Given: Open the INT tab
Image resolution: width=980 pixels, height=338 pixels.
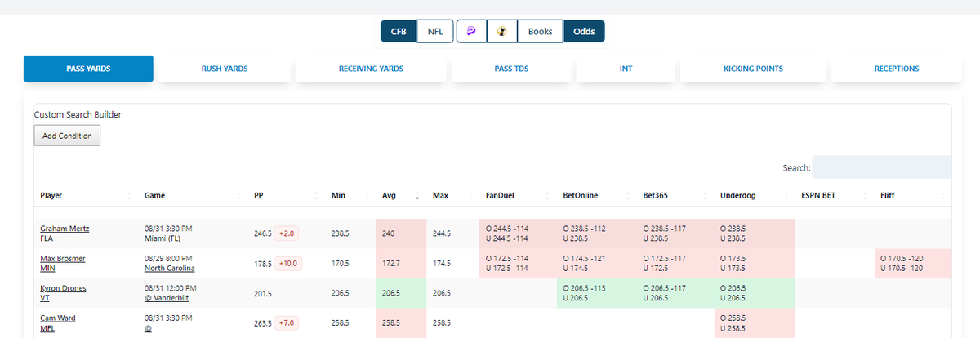Looking at the screenshot, I should [626, 69].
